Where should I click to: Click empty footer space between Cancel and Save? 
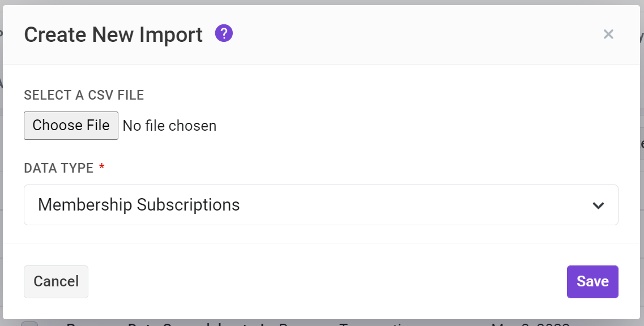click(x=327, y=282)
